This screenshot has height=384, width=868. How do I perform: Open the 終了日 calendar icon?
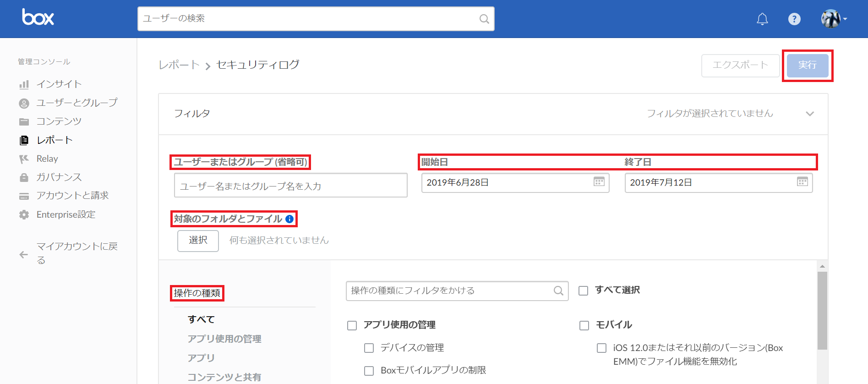pyautogui.click(x=802, y=181)
